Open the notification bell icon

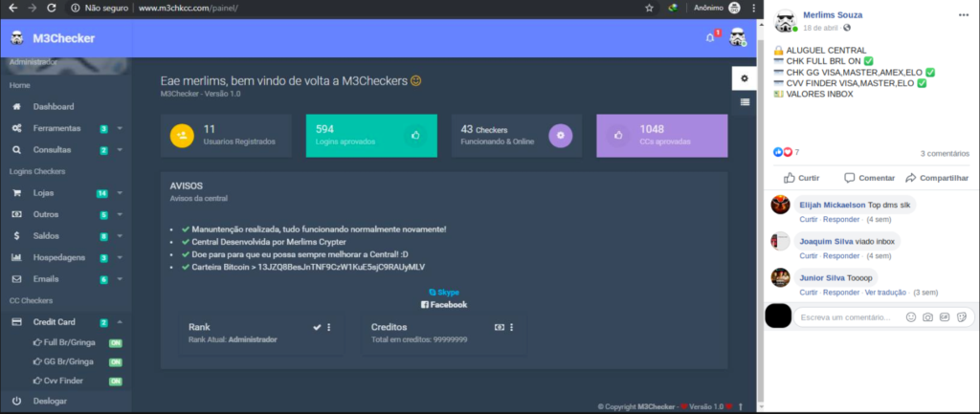coord(710,38)
